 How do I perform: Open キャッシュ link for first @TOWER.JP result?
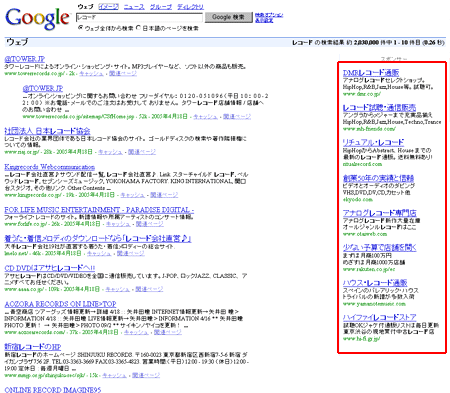tap(91, 73)
